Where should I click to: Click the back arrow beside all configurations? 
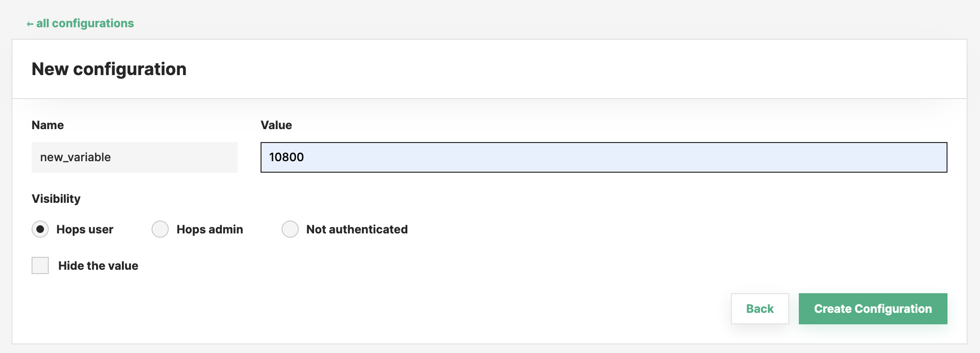[30, 23]
